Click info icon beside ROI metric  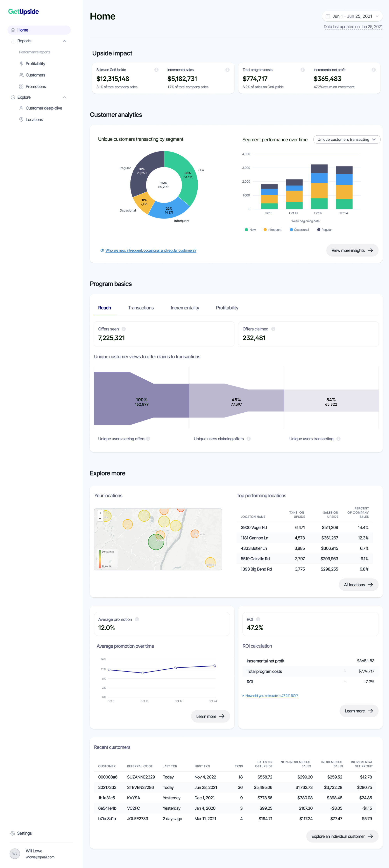point(258,619)
